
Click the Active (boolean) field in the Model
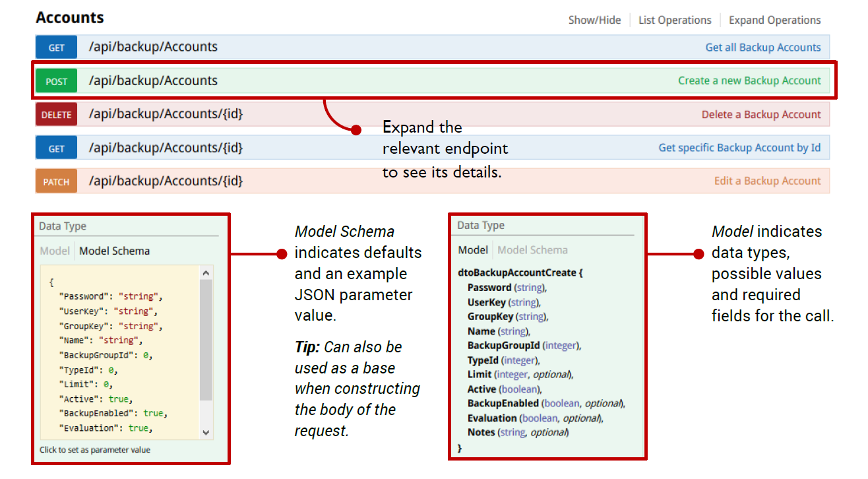505,389
